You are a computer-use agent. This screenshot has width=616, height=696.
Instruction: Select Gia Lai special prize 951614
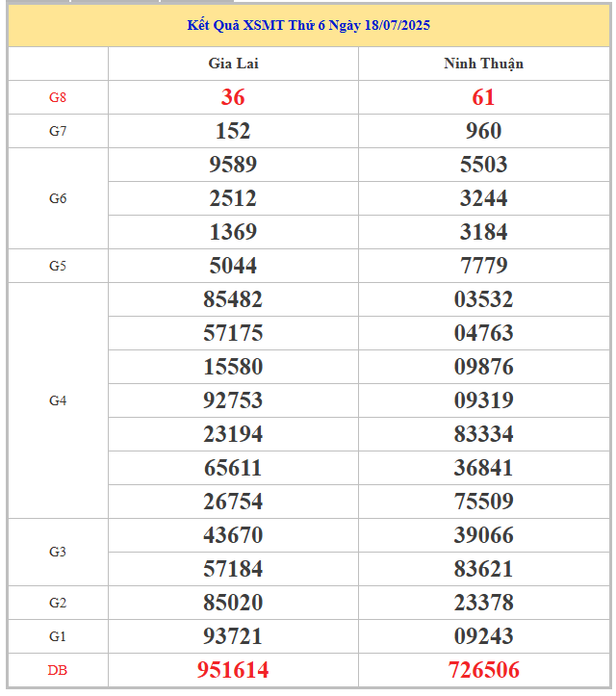[233, 670]
